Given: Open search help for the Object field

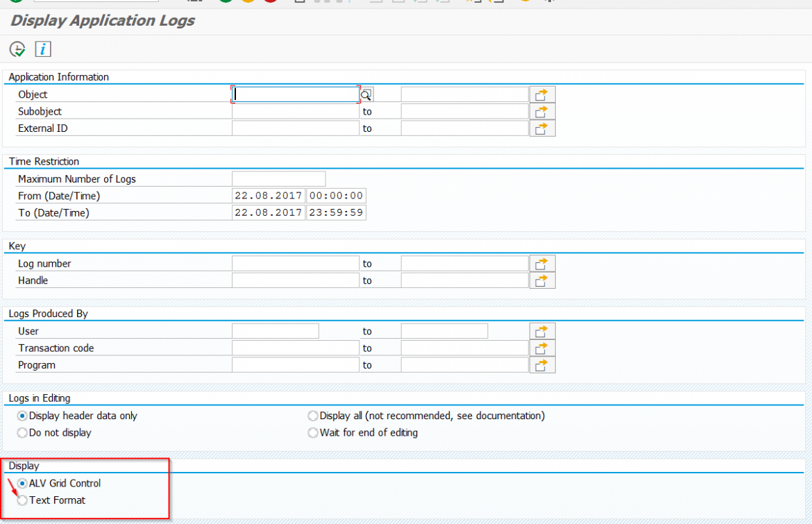Looking at the screenshot, I should (366, 94).
